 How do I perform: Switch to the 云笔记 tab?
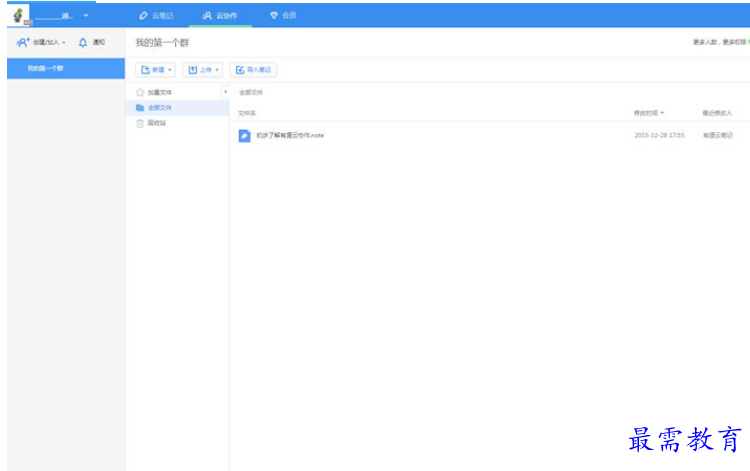(156, 16)
